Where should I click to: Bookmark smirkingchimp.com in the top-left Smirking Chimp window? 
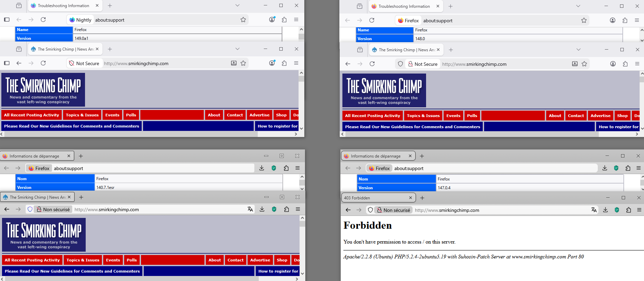(x=243, y=63)
